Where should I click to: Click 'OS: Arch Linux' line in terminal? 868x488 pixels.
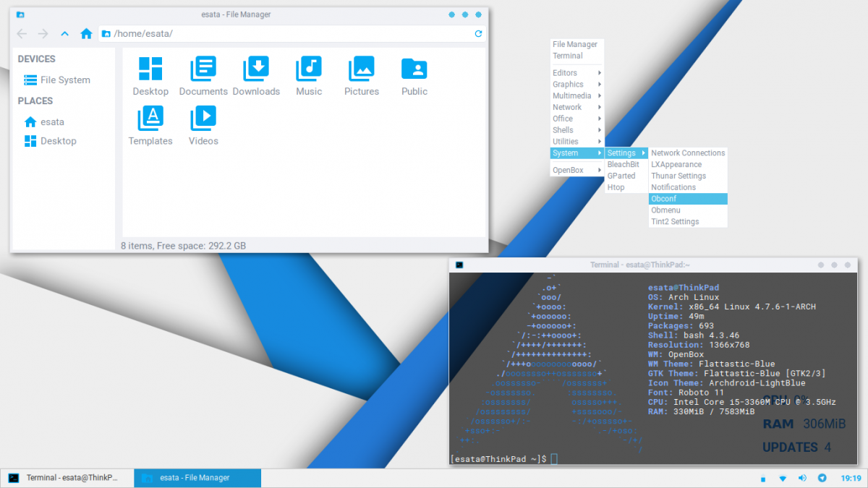[684, 297]
